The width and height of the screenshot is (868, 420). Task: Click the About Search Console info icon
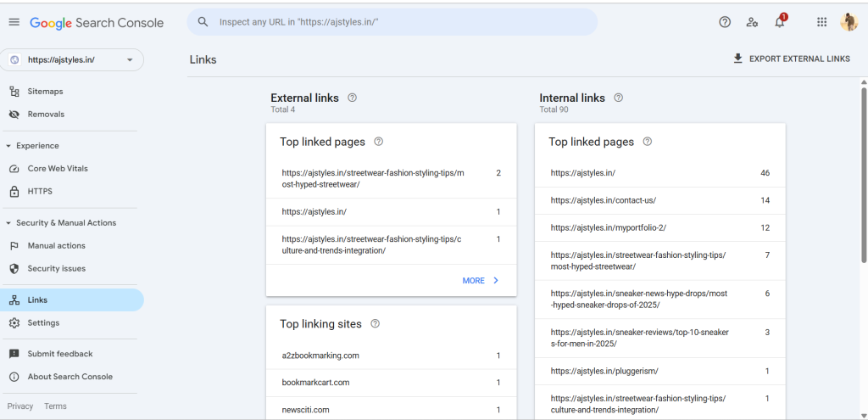15,377
